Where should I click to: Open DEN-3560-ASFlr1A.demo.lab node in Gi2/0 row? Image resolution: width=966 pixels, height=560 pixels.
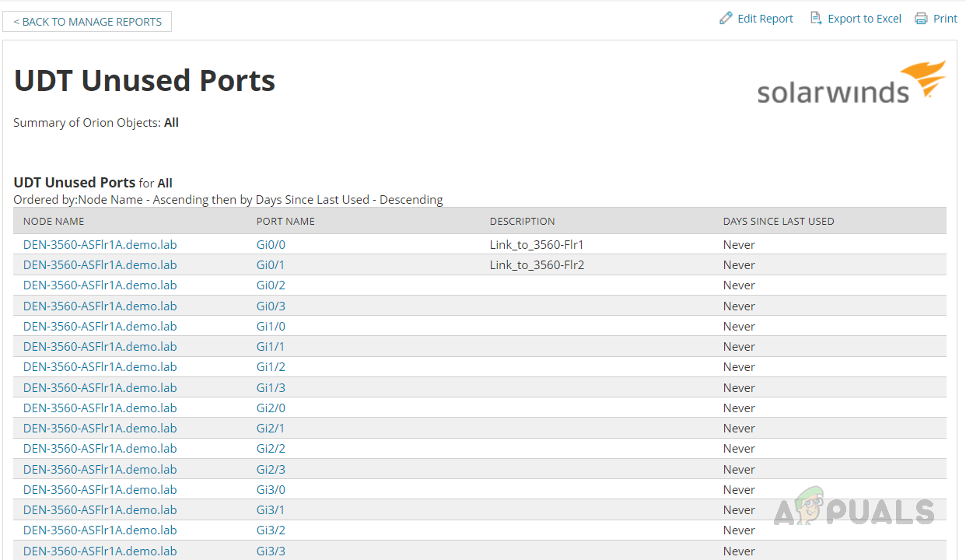[x=100, y=408]
